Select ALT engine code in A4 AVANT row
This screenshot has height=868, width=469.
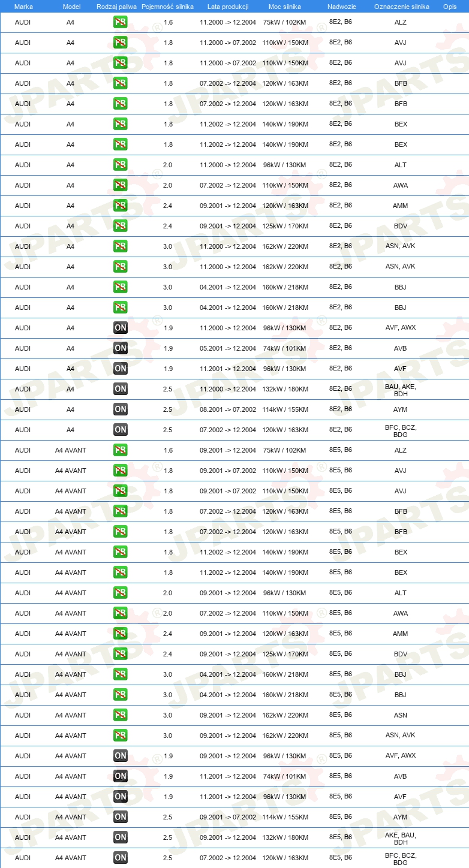[401, 593]
